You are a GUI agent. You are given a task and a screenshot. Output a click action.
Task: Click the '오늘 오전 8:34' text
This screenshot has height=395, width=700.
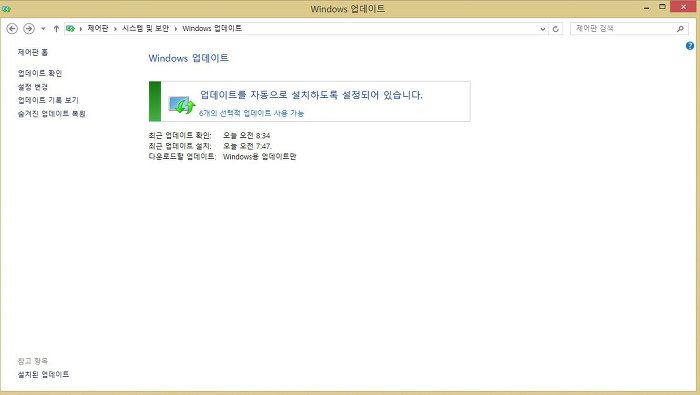tap(246, 135)
